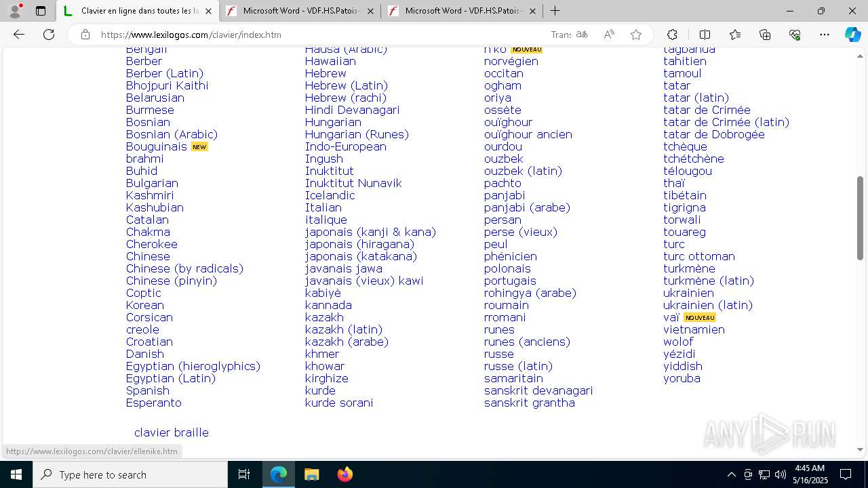Open the Collections icon

point(765,35)
